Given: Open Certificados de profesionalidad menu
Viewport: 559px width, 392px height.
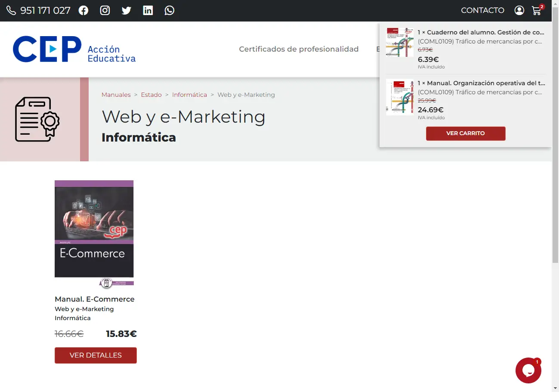Looking at the screenshot, I should point(299,49).
